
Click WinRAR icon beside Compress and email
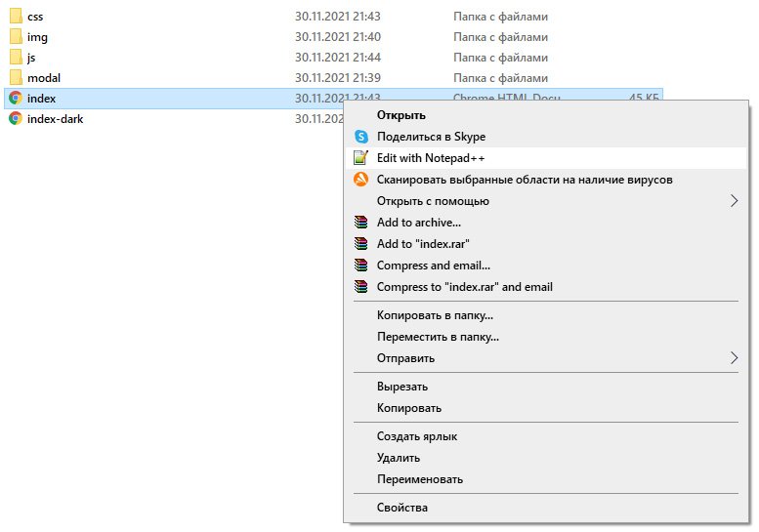tap(360, 266)
